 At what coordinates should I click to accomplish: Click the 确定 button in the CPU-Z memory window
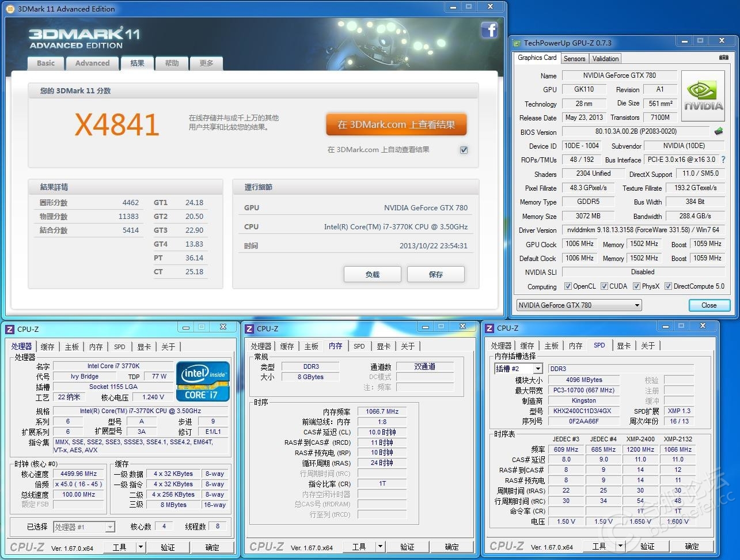tap(452, 546)
